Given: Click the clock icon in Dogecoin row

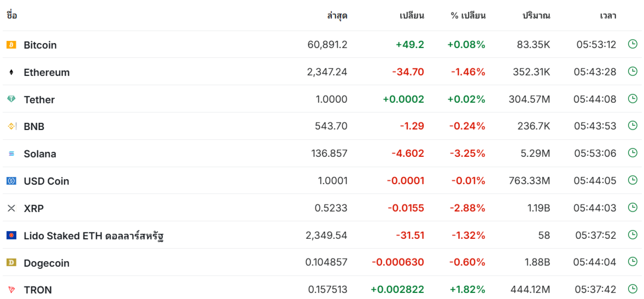Looking at the screenshot, I should coord(633,262).
